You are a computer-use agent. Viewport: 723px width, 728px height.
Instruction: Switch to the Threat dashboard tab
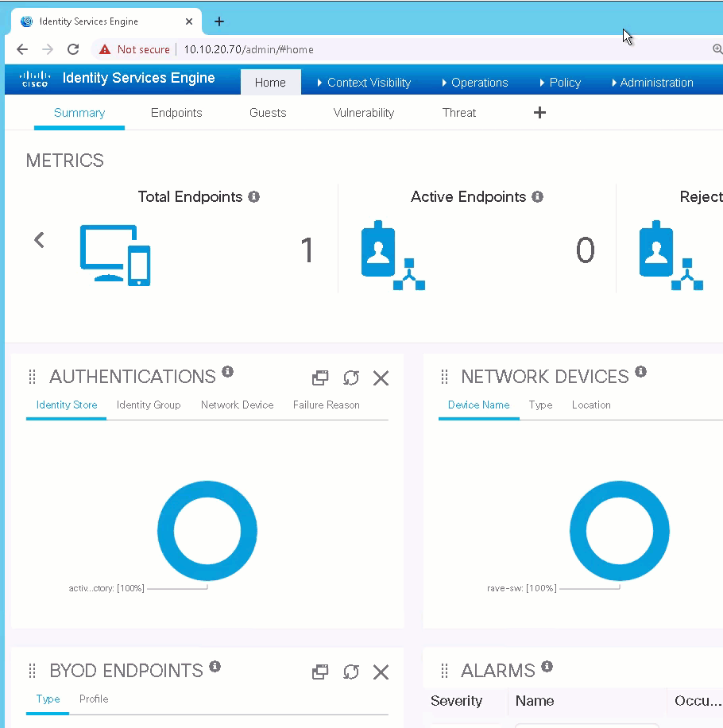coord(459,113)
